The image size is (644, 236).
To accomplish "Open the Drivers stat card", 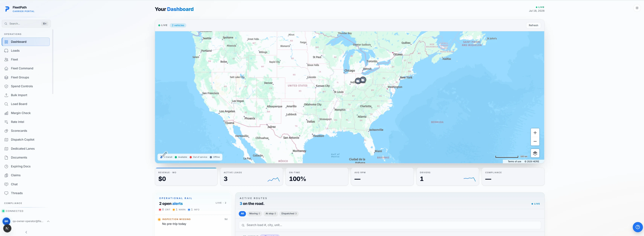I will pos(447,177).
